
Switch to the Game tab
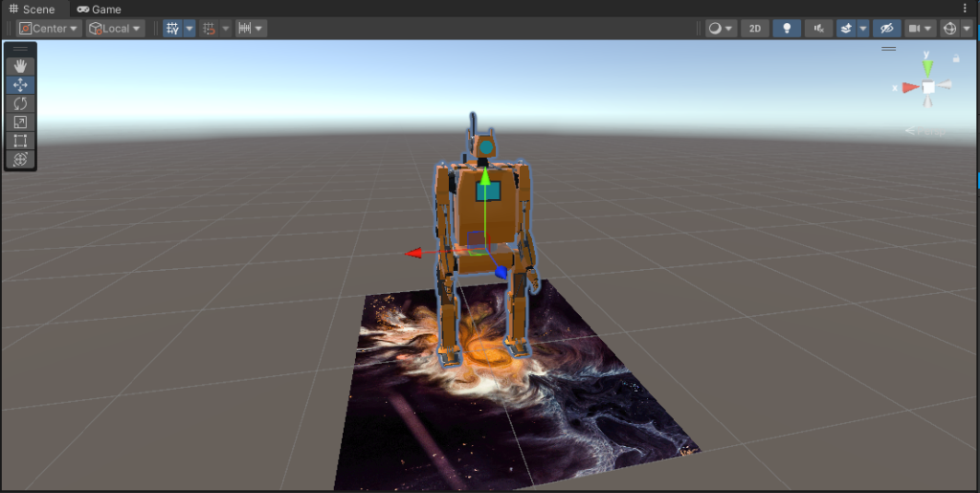coord(99,9)
